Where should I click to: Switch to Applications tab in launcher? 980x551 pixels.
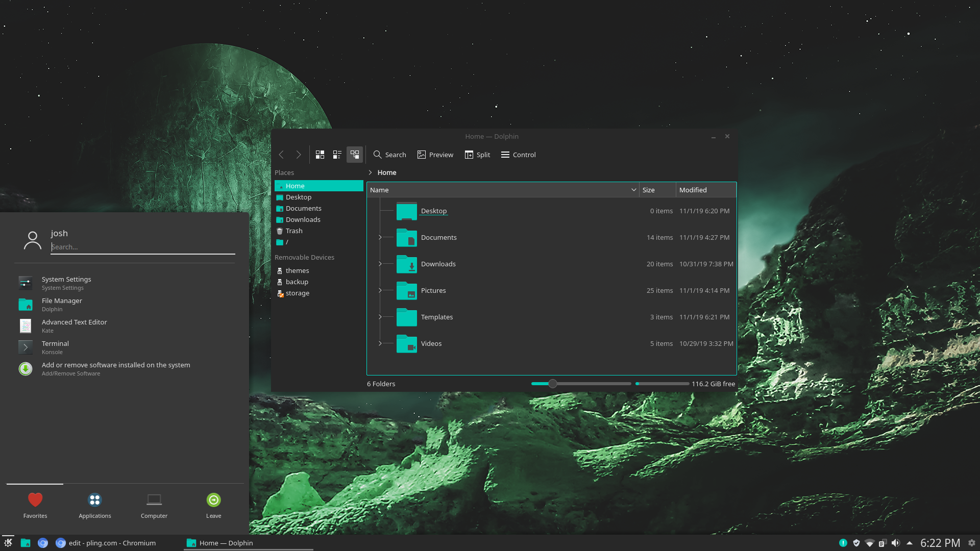coord(95,505)
